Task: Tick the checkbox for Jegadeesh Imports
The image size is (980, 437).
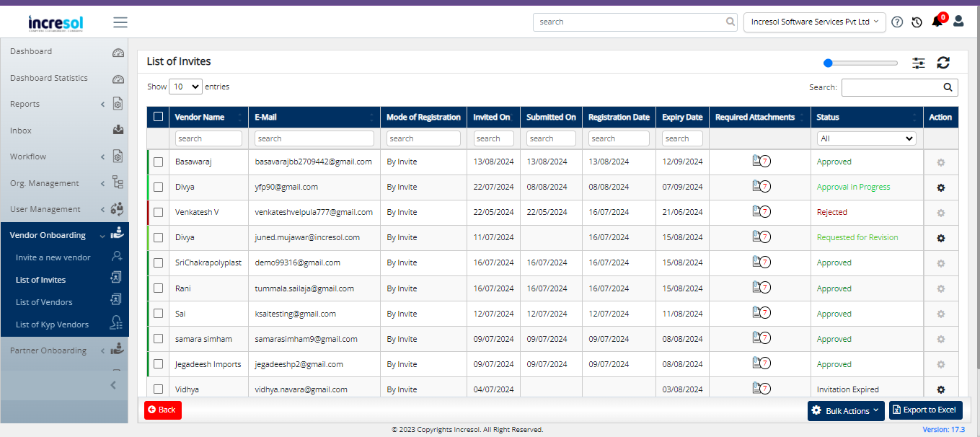Action: 159,364
